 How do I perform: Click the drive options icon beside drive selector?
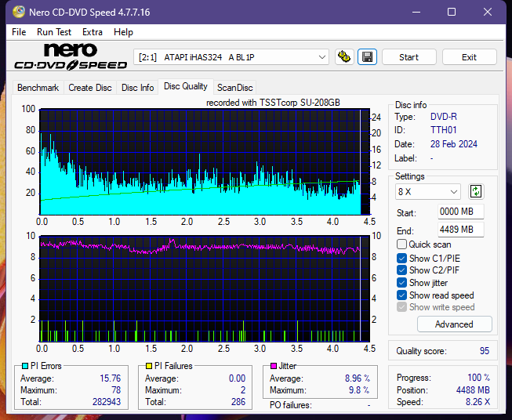(344, 57)
